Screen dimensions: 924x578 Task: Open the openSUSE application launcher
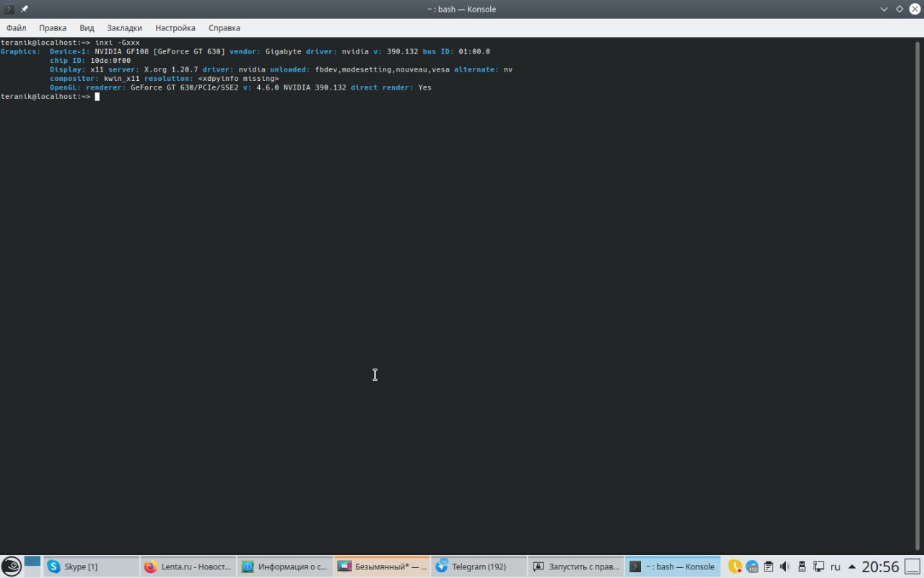point(11,566)
